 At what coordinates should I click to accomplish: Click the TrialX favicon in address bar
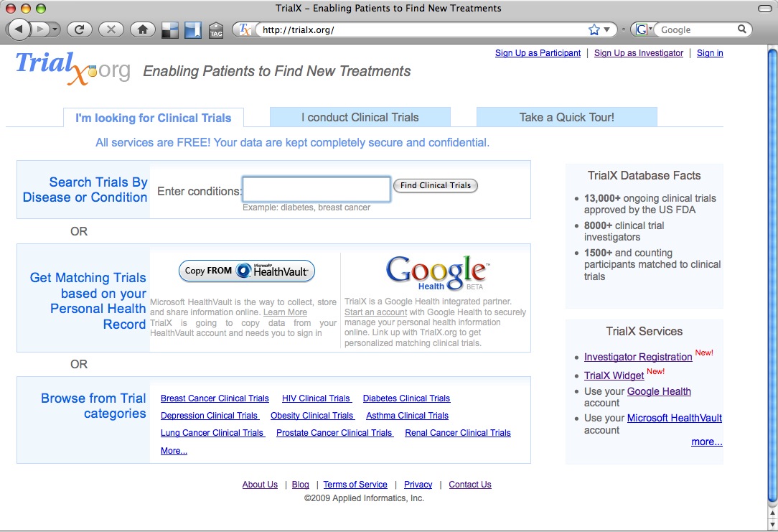click(245, 29)
